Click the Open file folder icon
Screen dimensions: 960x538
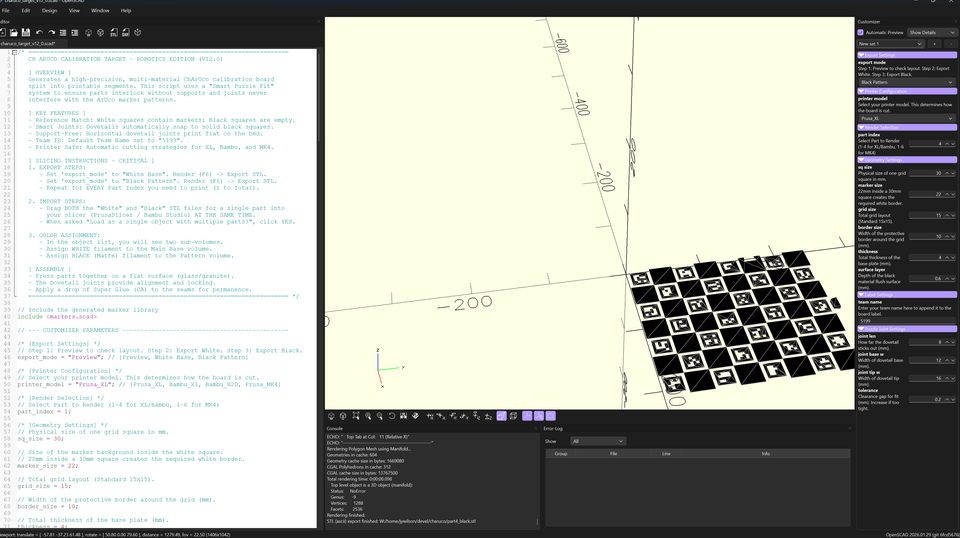[x=13, y=32]
